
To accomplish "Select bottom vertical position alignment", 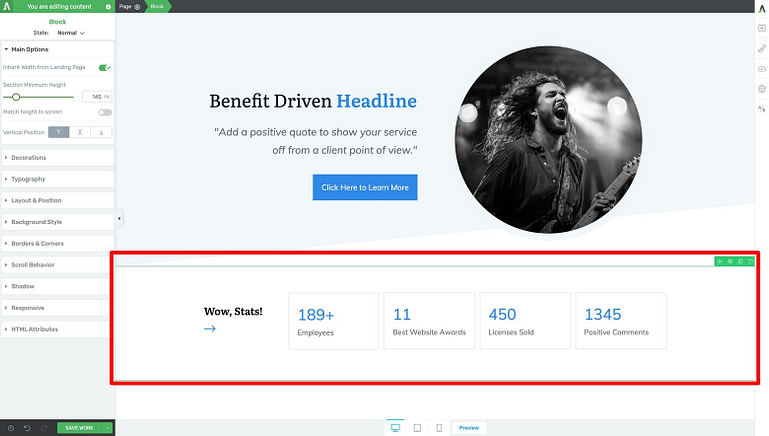I will 102,132.
